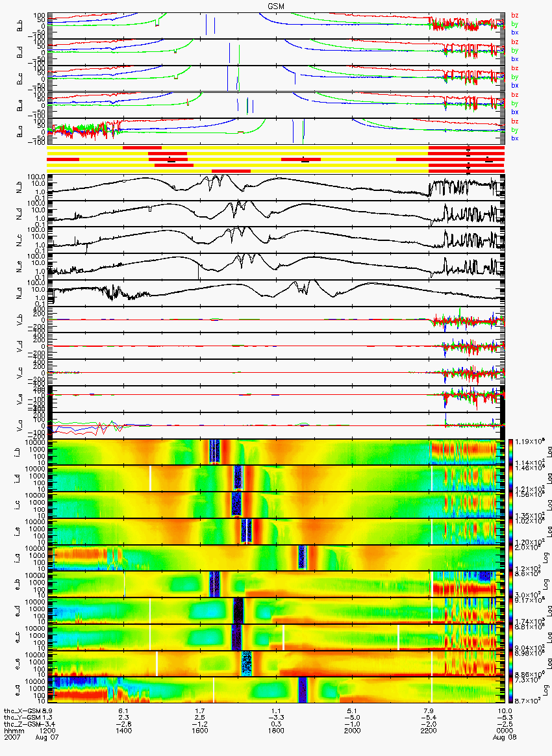Click the e_c electron spectrogram panel
This screenshot has height=756, width=552.
275,638
